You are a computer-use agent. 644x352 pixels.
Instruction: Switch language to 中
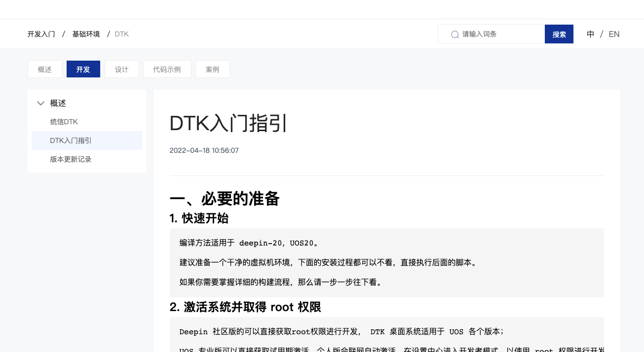tap(591, 34)
